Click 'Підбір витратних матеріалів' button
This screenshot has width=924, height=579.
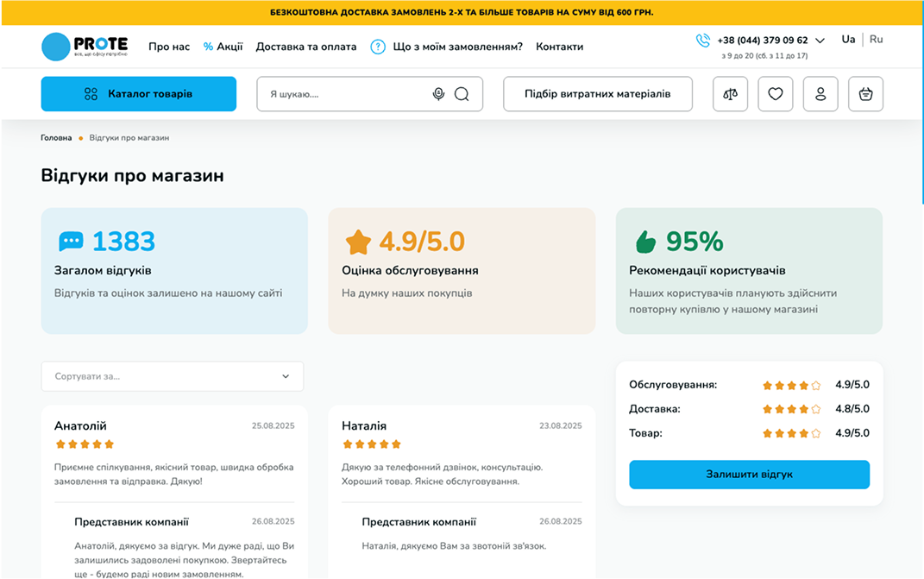(x=597, y=94)
